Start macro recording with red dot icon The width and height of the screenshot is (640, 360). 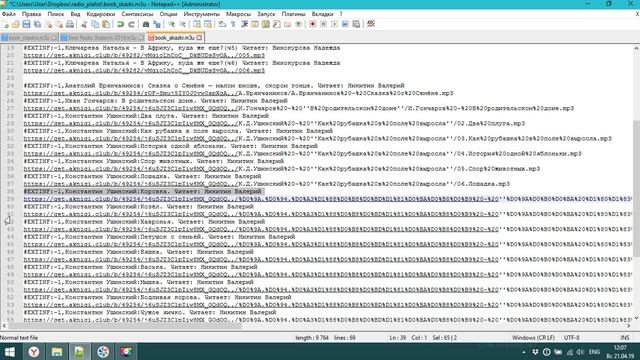tap(313, 24)
